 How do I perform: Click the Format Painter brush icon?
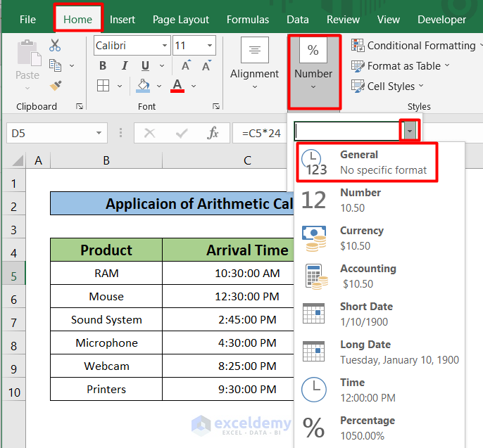(56, 85)
